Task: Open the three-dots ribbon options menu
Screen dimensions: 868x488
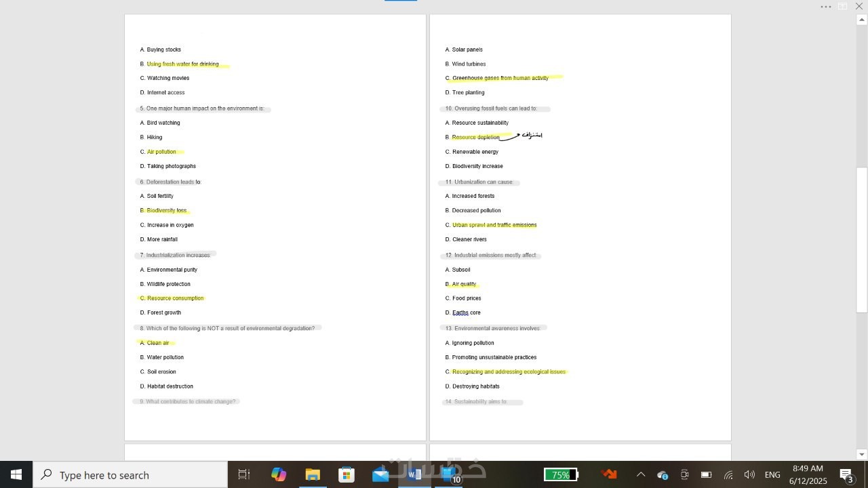Action: click(x=825, y=7)
